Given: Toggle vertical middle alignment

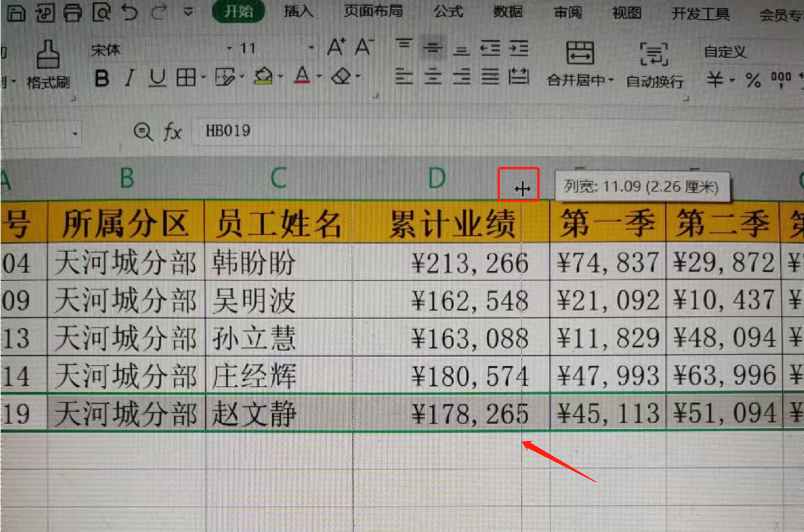Looking at the screenshot, I should pyautogui.click(x=433, y=47).
